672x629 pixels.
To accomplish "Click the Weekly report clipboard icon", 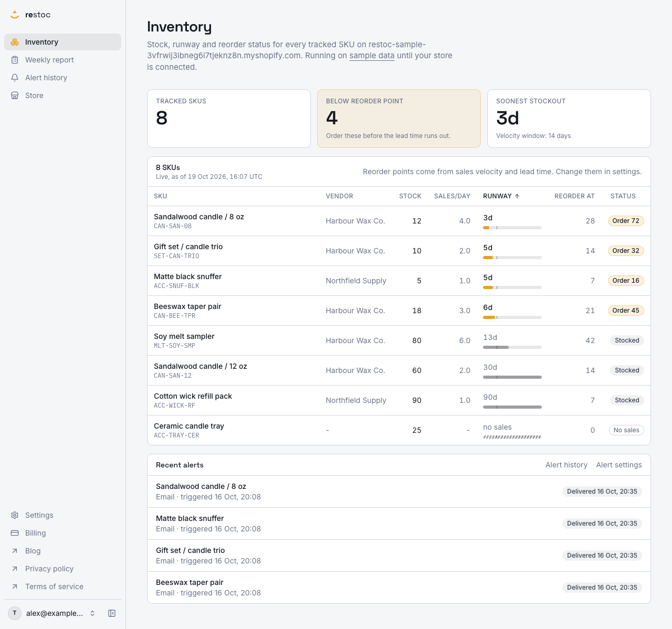I will [15, 60].
